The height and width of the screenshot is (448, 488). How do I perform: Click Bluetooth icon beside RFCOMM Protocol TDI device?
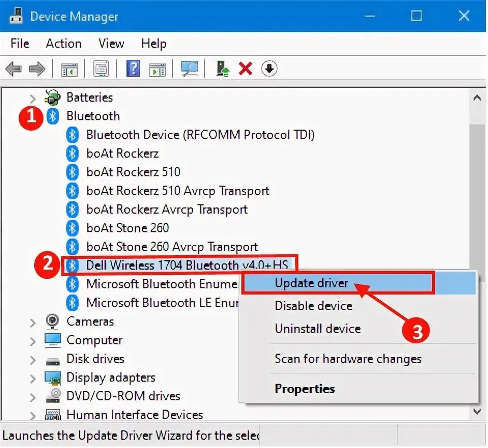(x=72, y=135)
